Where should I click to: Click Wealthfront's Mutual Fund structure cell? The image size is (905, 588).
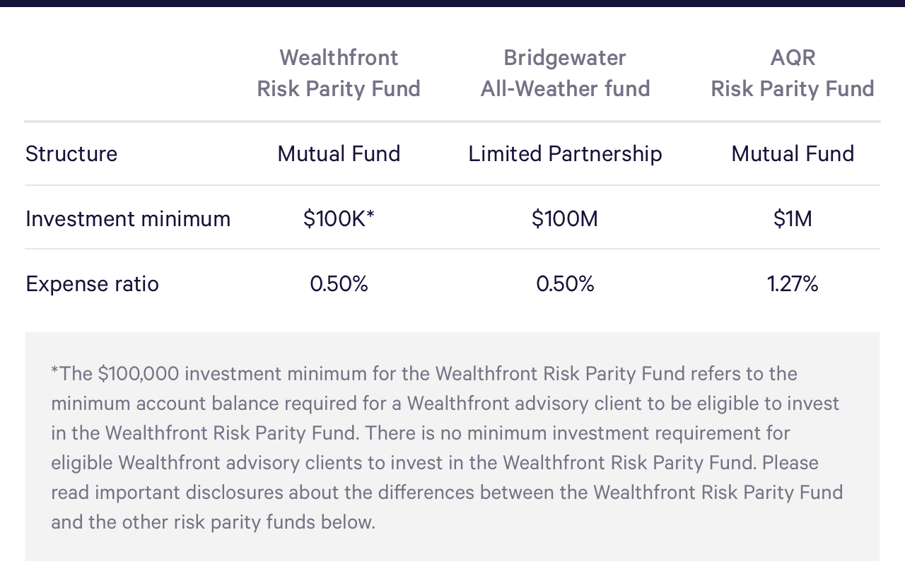tap(339, 153)
